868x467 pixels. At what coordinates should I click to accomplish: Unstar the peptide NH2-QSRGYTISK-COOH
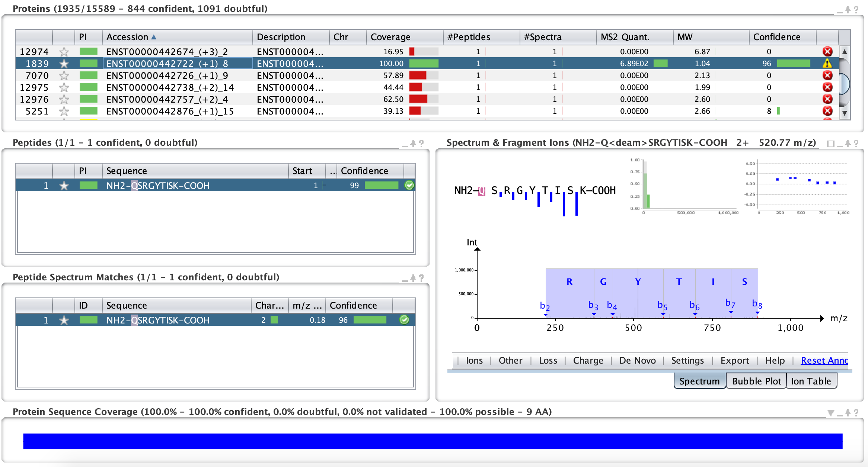64,186
